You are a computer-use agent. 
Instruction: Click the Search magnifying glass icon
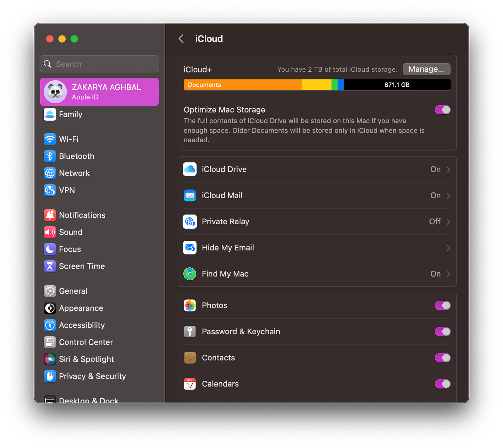47,64
